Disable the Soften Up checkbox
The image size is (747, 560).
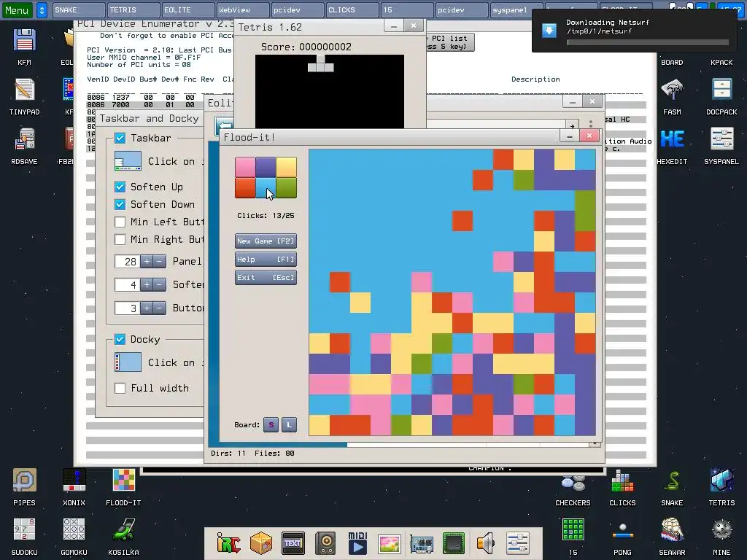point(120,187)
